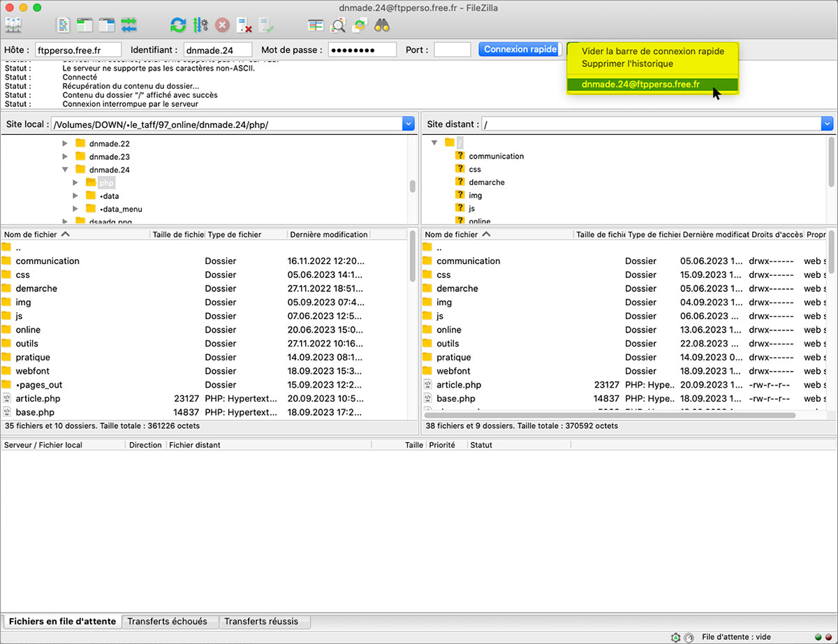Image resolution: width=838 pixels, height=644 pixels.
Task: Open the directory listing filters icon
Action: tap(316, 26)
